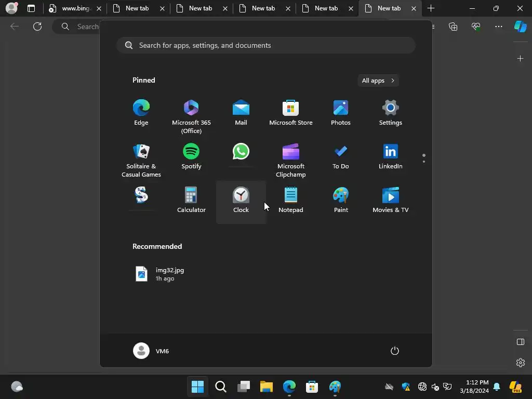Open the clock and date flyout
This screenshot has height=399, width=532.
474,387
